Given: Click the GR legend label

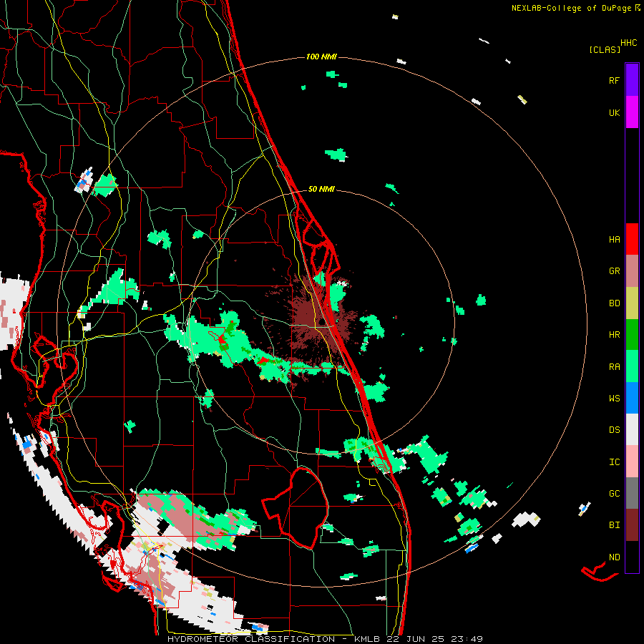Looking at the screenshot, I should click(x=614, y=271).
